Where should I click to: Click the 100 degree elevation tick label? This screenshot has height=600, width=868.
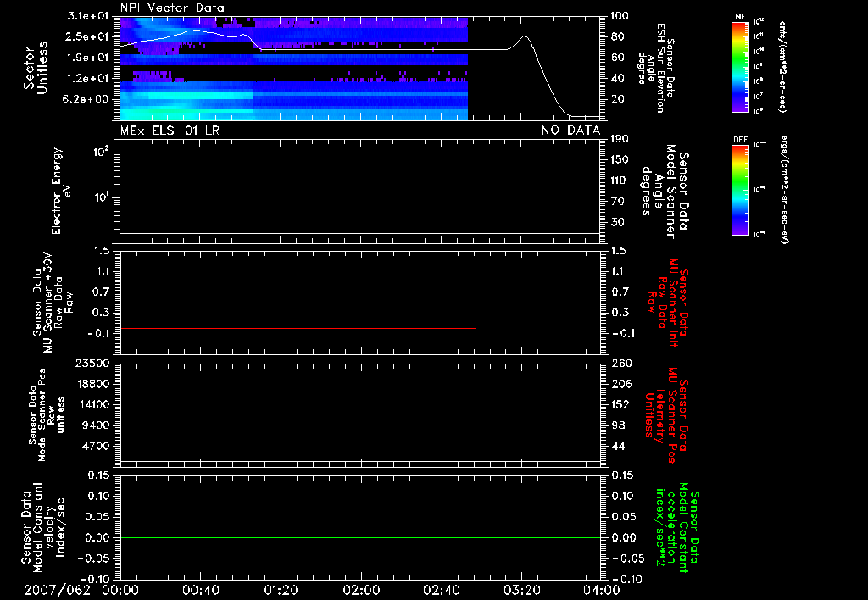coord(620,16)
